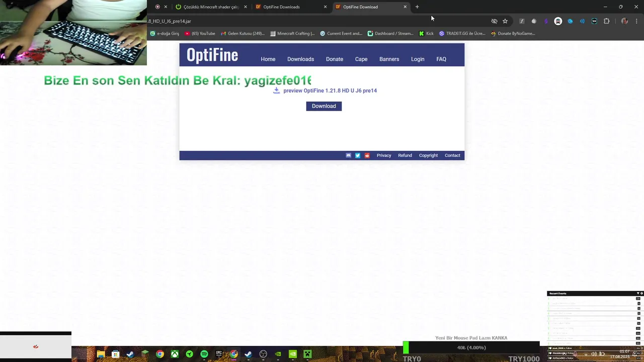
Task: Open the Cape nav item
Action: [x=361, y=59]
